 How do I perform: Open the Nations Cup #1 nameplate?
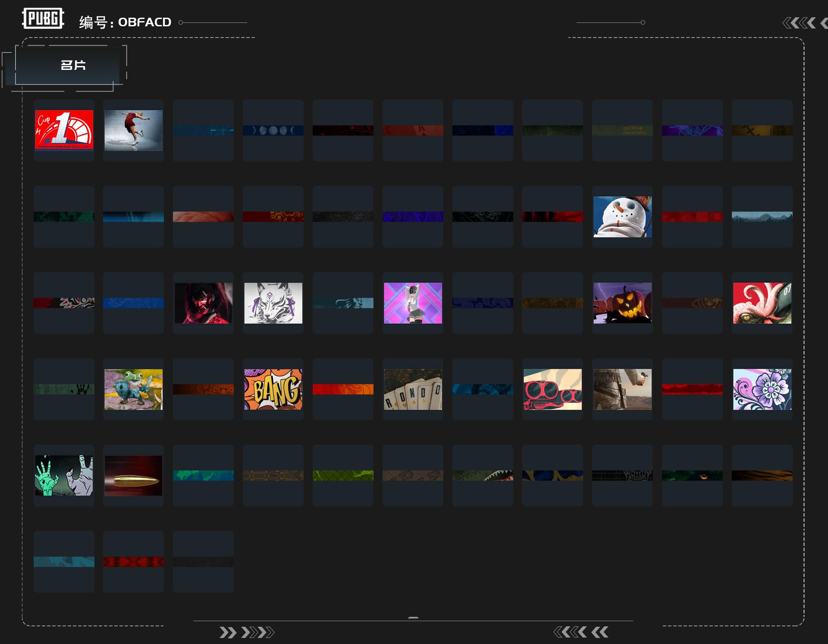pyautogui.click(x=64, y=130)
